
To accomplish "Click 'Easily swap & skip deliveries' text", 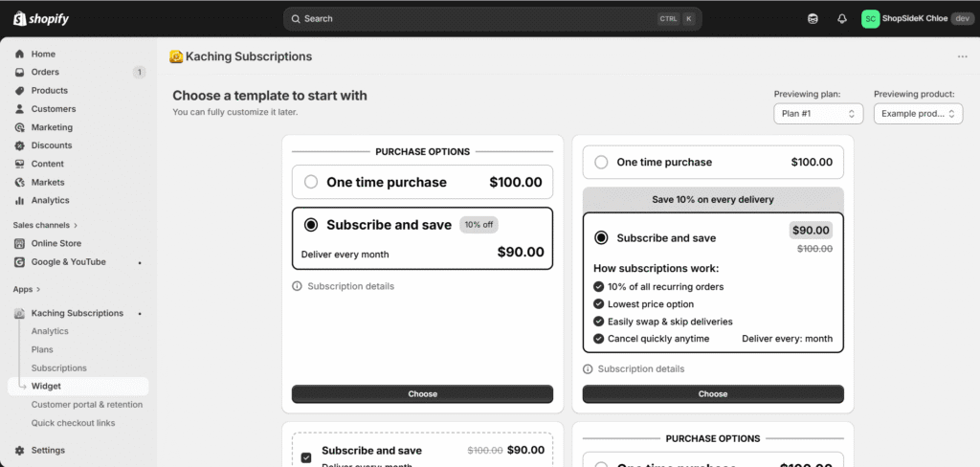I will pos(670,322).
